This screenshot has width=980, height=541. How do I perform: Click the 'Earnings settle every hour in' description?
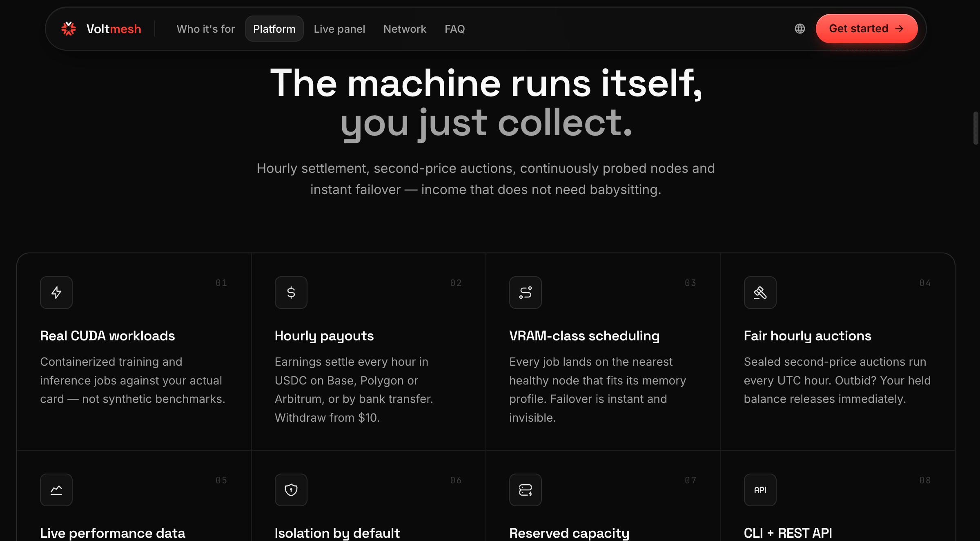[354, 390]
